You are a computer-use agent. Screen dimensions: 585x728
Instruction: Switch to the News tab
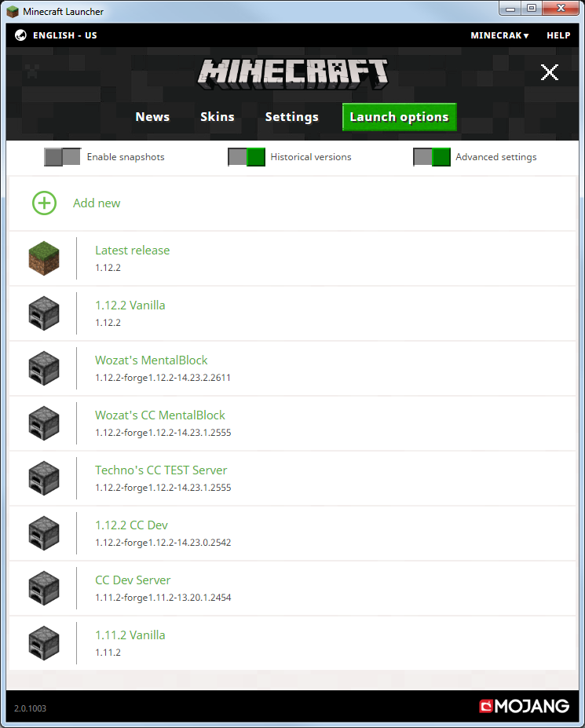click(x=152, y=116)
